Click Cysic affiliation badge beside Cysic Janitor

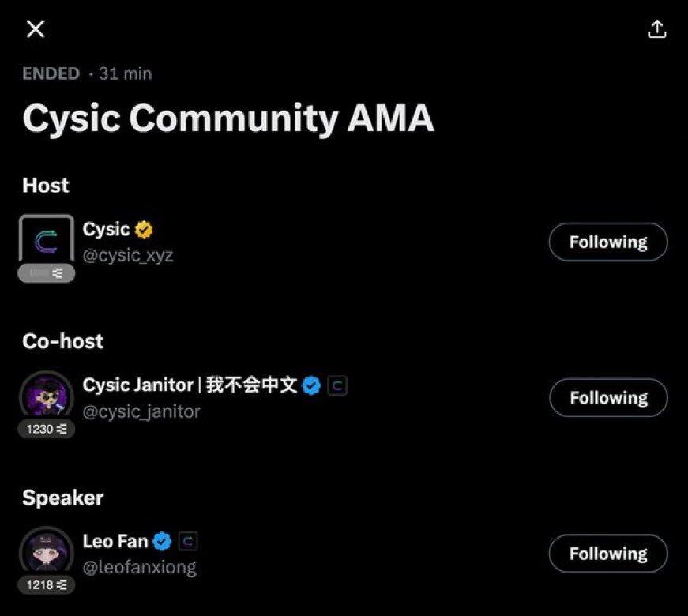[337, 385]
